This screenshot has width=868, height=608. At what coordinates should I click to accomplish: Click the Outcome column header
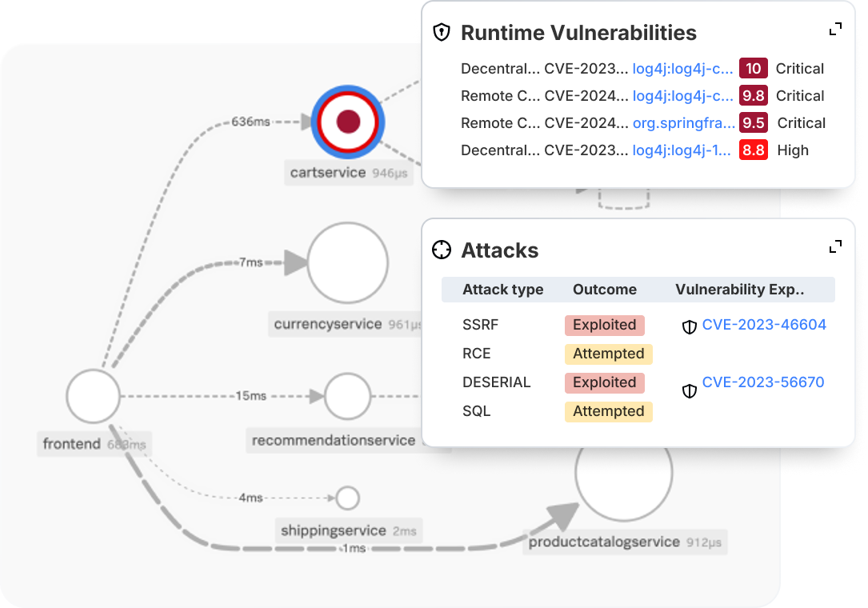[x=605, y=290]
